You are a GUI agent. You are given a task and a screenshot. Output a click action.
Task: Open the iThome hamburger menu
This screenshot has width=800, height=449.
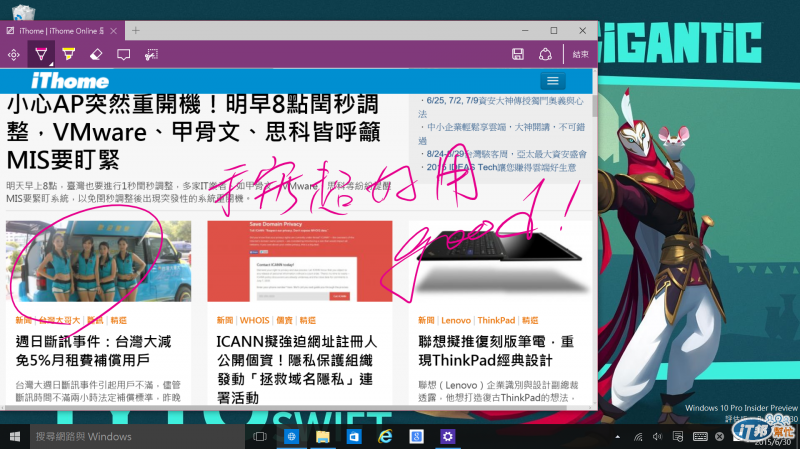coord(553,81)
